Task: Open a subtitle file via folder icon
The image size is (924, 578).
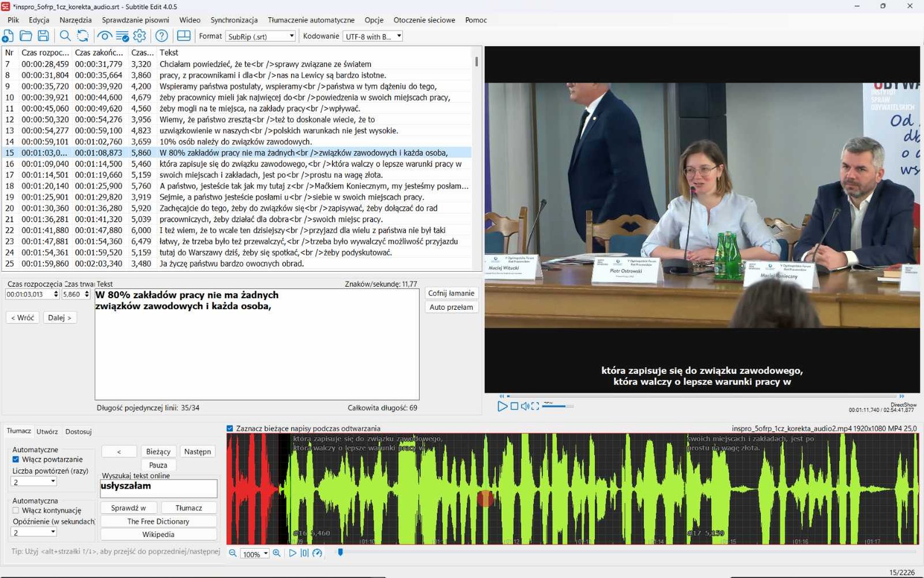Action: click(x=26, y=36)
